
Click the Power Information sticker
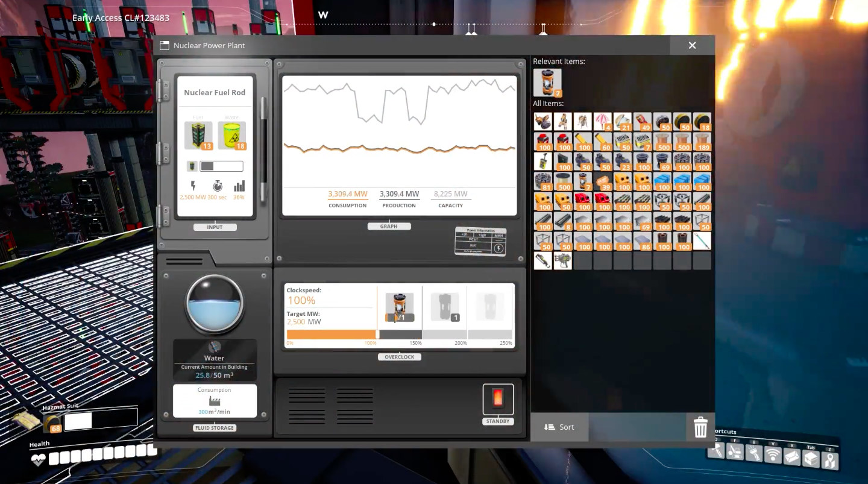point(480,241)
